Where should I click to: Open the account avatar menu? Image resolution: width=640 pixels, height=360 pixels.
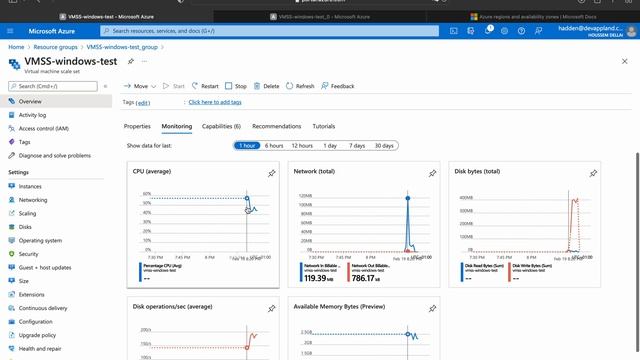(631, 31)
